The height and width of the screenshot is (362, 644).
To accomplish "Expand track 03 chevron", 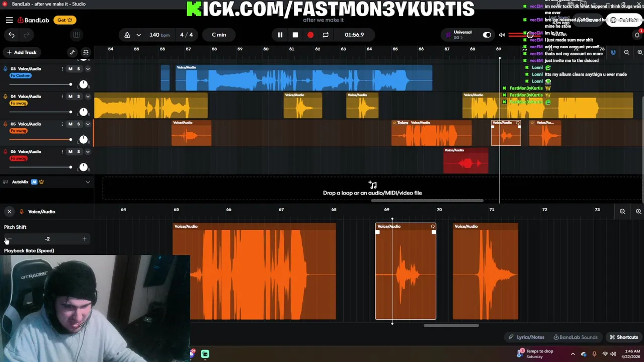I will [88, 69].
